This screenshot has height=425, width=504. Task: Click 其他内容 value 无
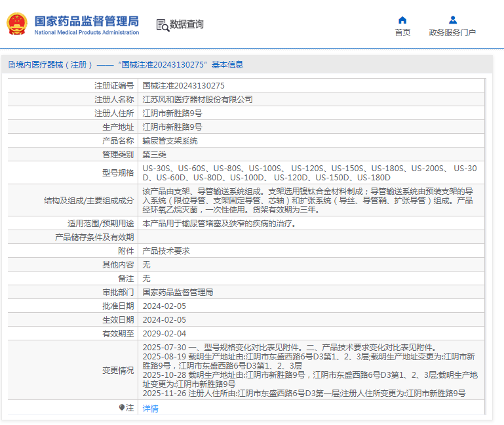tap(146, 265)
